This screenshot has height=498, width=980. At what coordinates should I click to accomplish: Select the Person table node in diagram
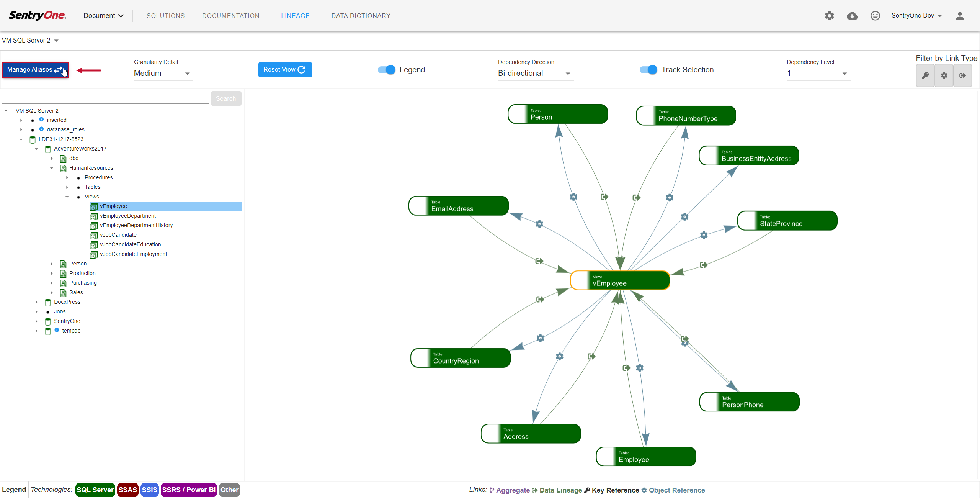point(558,114)
